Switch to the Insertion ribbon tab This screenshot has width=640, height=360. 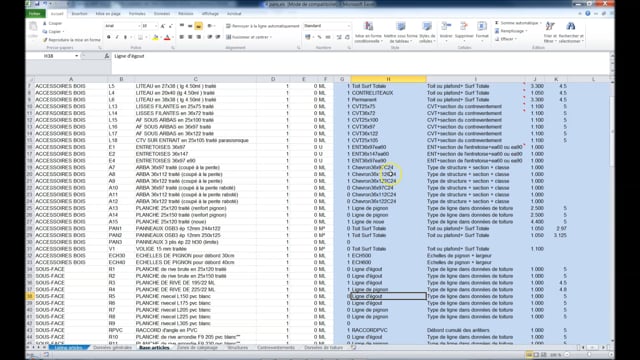coord(79,13)
